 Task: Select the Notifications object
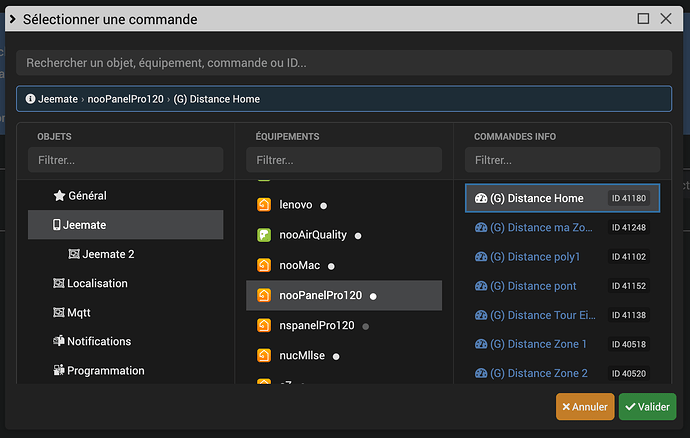[x=125, y=341]
